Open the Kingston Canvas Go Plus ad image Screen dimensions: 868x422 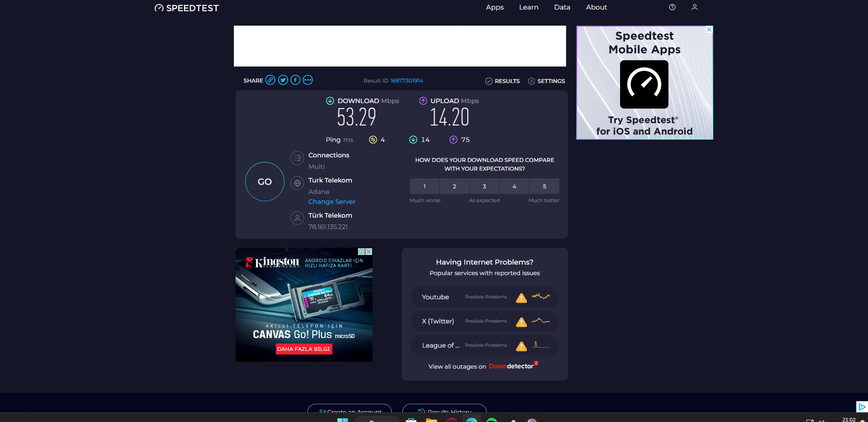304,305
